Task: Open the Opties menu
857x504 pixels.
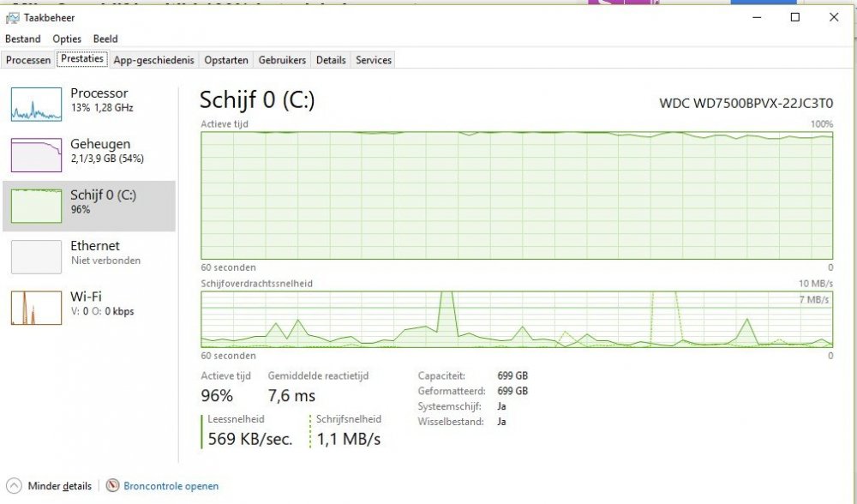Action: pyautogui.click(x=67, y=39)
